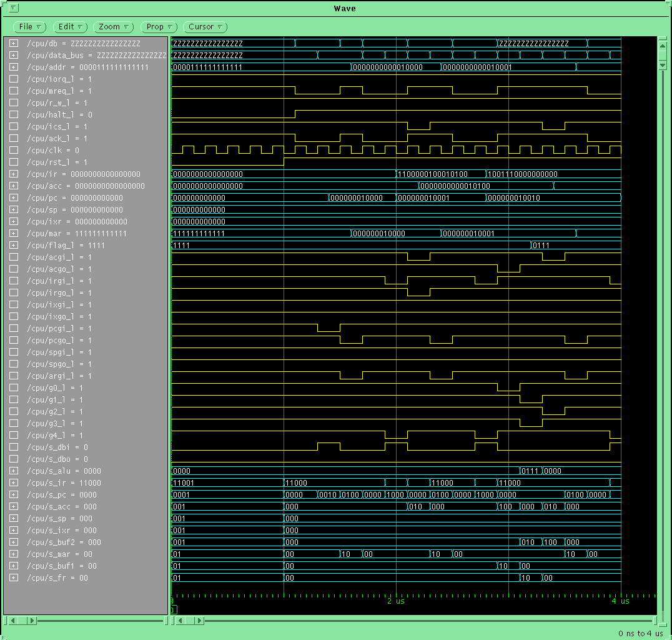Click the 4 us time marker

(x=621, y=601)
